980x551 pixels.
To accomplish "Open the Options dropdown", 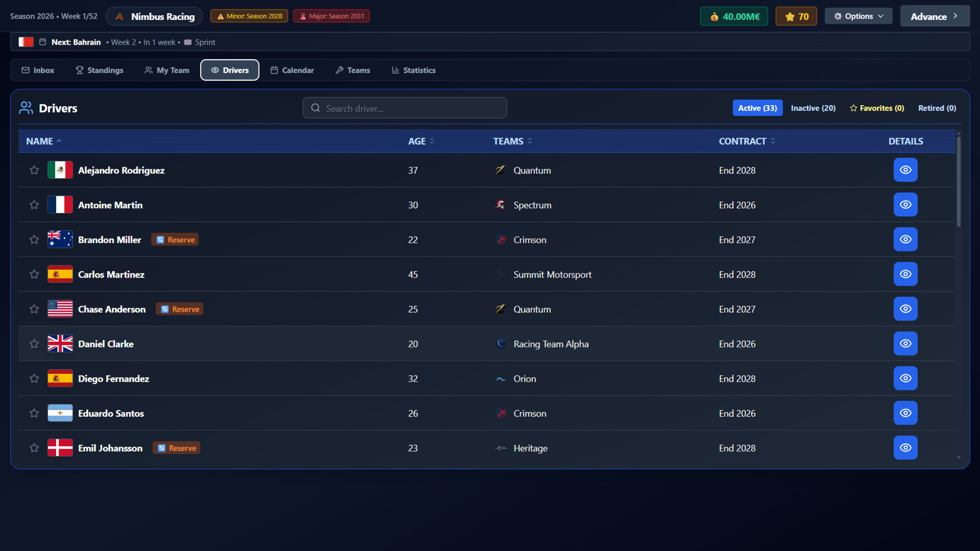I will [858, 16].
